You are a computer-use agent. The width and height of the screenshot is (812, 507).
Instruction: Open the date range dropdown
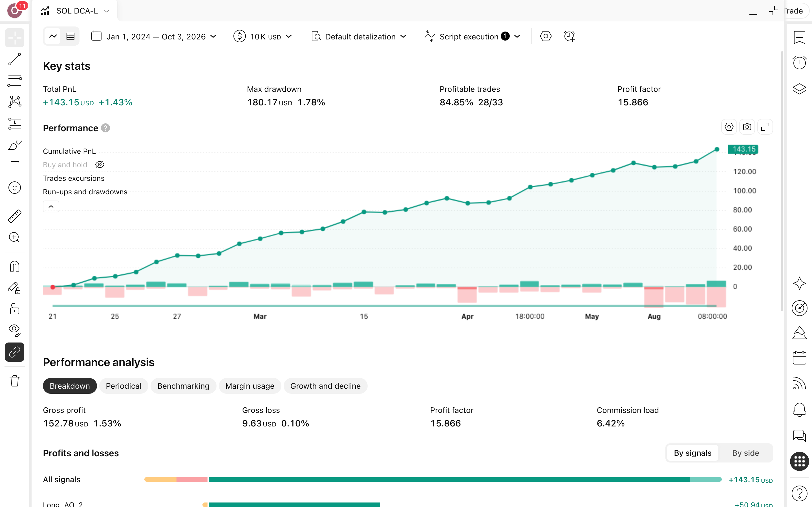coord(154,36)
